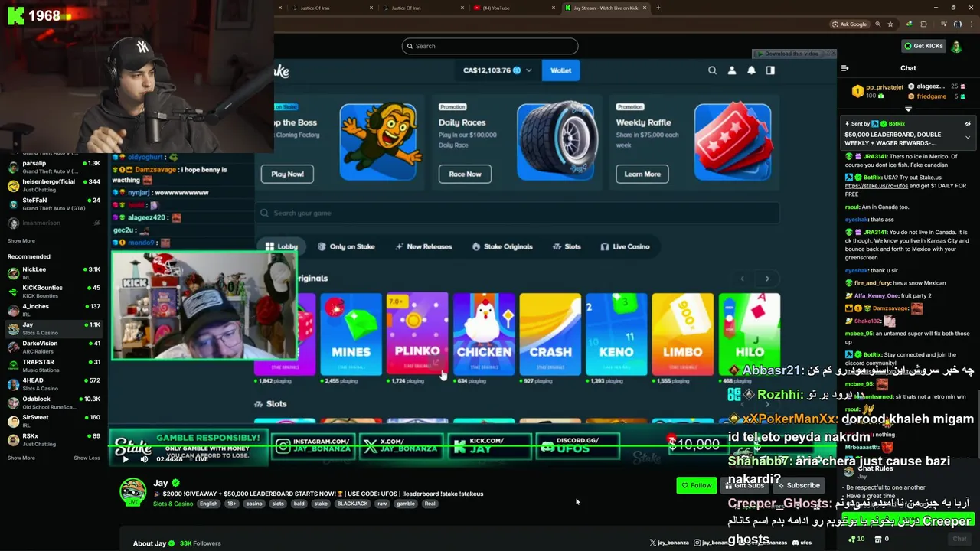Click Show Less in recommended list
This screenshot has height=551, width=980.
coord(87,458)
